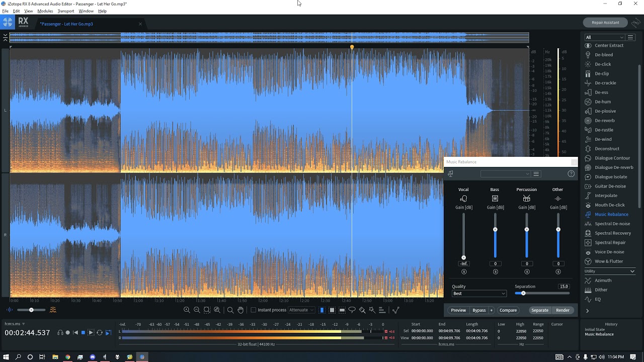The height and width of the screenshot is (362, 644).
Task: Toggle loop playback
Action: [100, 333]
